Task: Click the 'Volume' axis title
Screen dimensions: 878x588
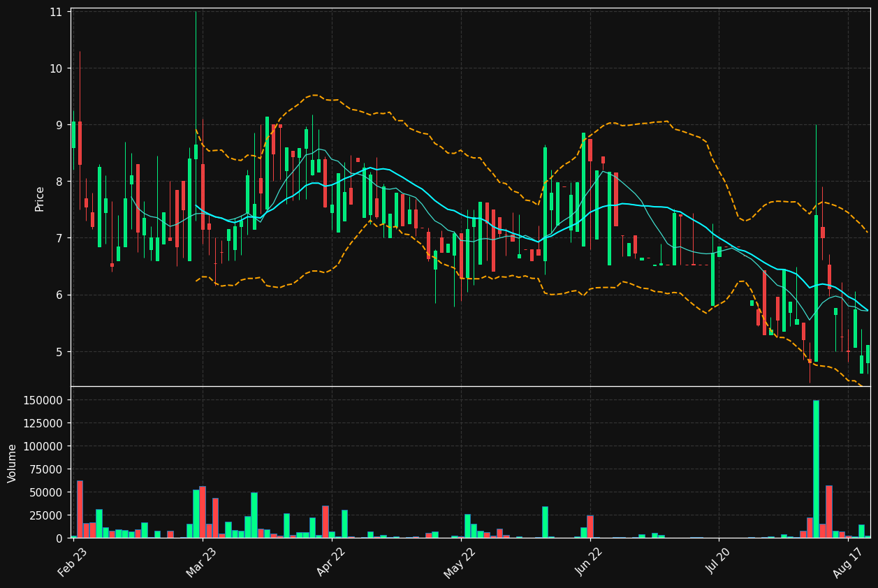Action: [x=13, y=463]
